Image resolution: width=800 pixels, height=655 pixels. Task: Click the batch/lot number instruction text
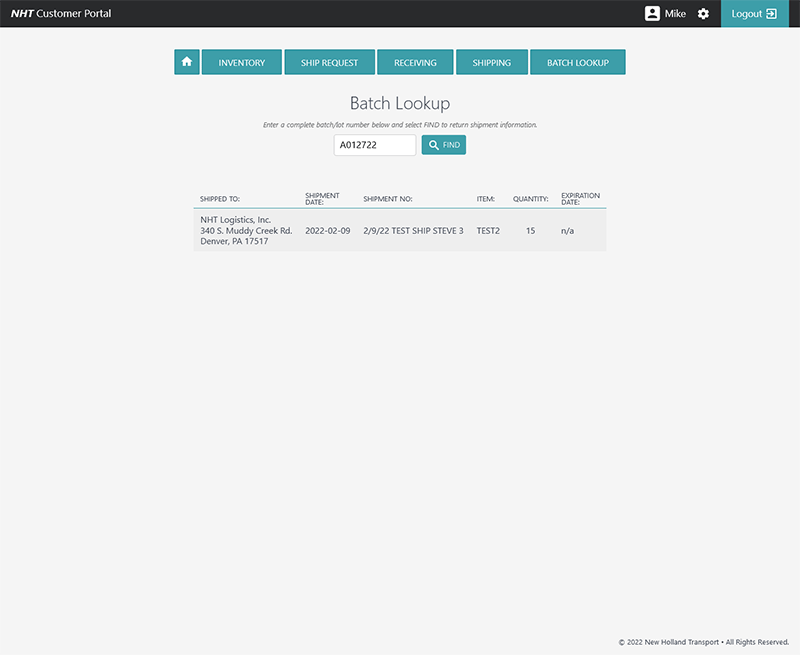coord(400,124)
